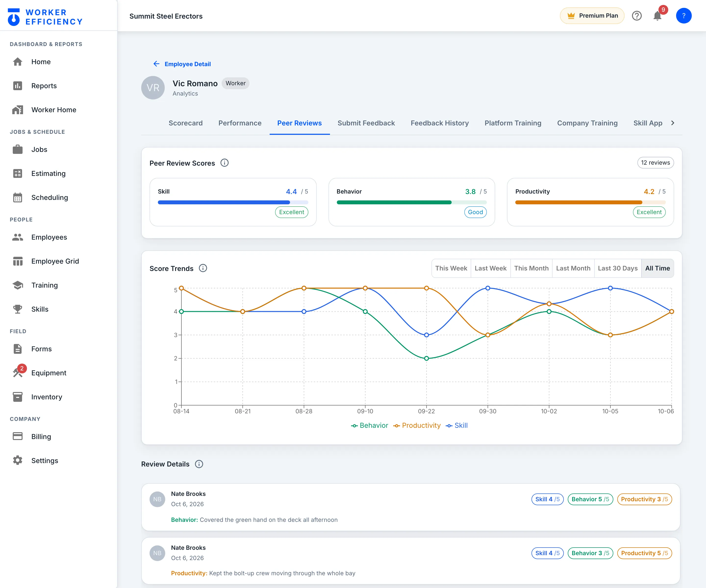
Task: Toggle the Productivity series in the legend
Action: (417, 425)
